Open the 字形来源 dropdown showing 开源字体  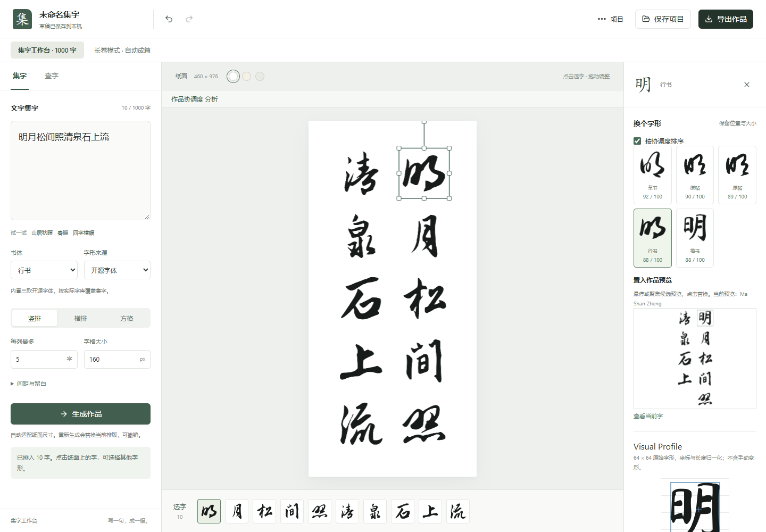(117, 270)
